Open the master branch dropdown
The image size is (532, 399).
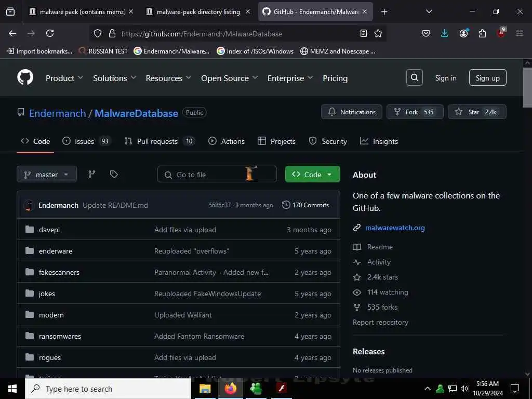tap(47, 175)
